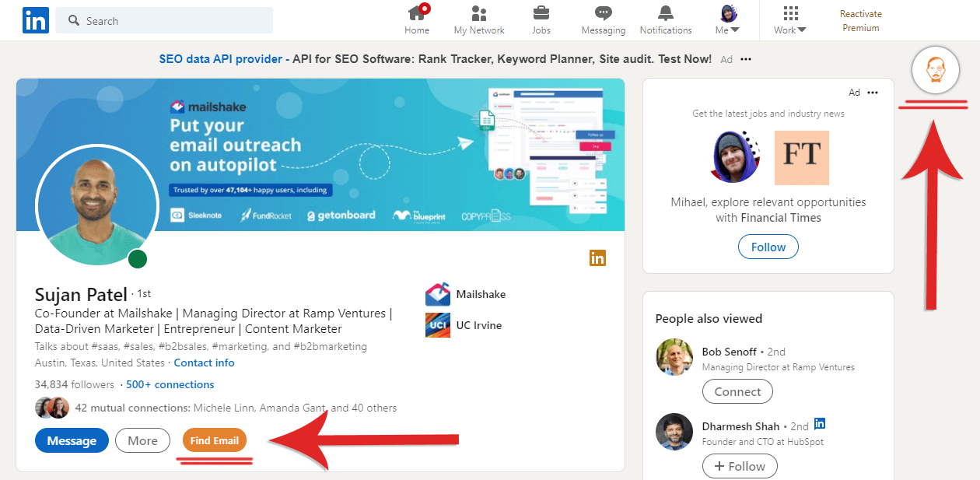The width and height of the screenshot is (980, 480).
Task: Click Bob Senoff's avatar
Action: point(674,357)
